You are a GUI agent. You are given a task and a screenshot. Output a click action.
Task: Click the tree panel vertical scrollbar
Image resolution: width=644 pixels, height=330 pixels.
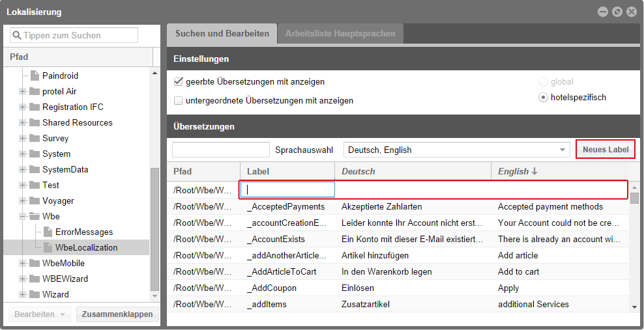[154, 228]
